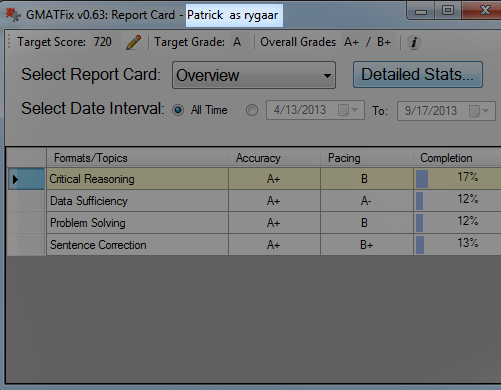Click the Formats/Topics column header
The width and height of the screenshot is (501, 390).
[137, 158]
